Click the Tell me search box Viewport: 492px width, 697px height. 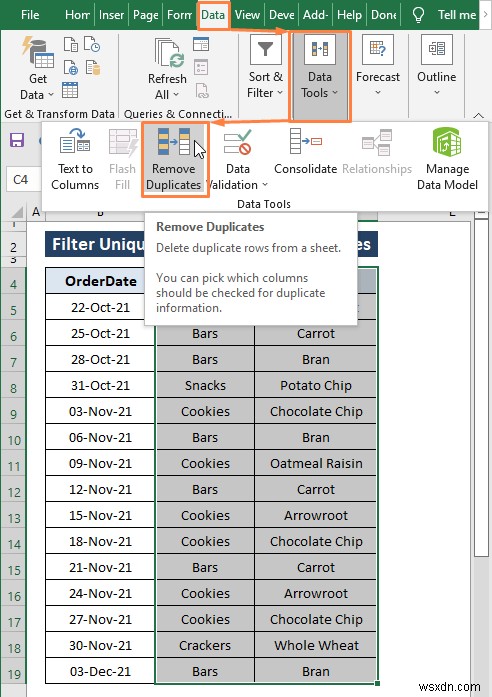point(456,15)
